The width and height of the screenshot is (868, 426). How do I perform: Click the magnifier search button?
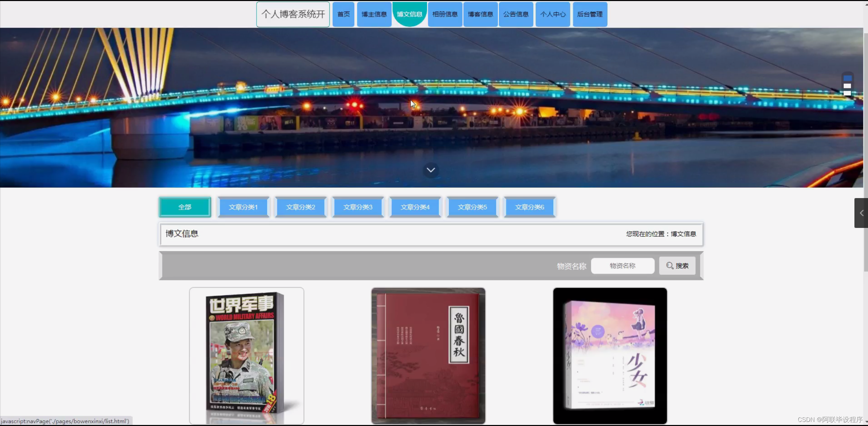[x=677, y=266]
